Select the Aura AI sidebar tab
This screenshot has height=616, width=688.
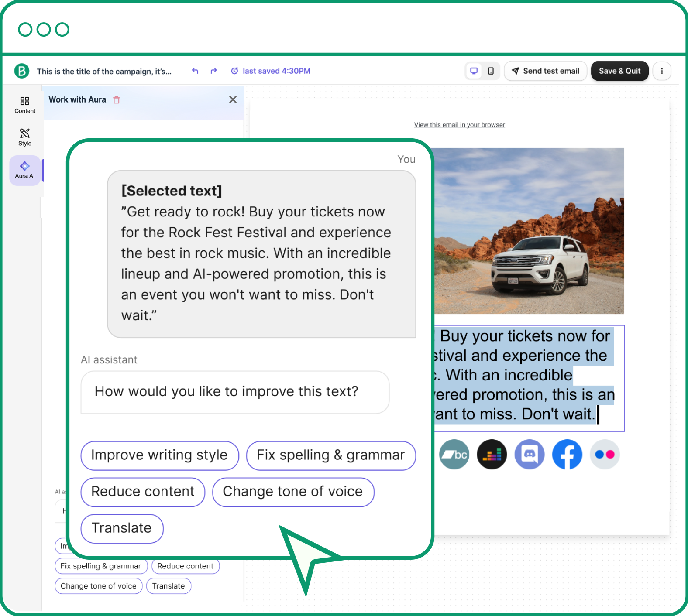click(25, 170)
